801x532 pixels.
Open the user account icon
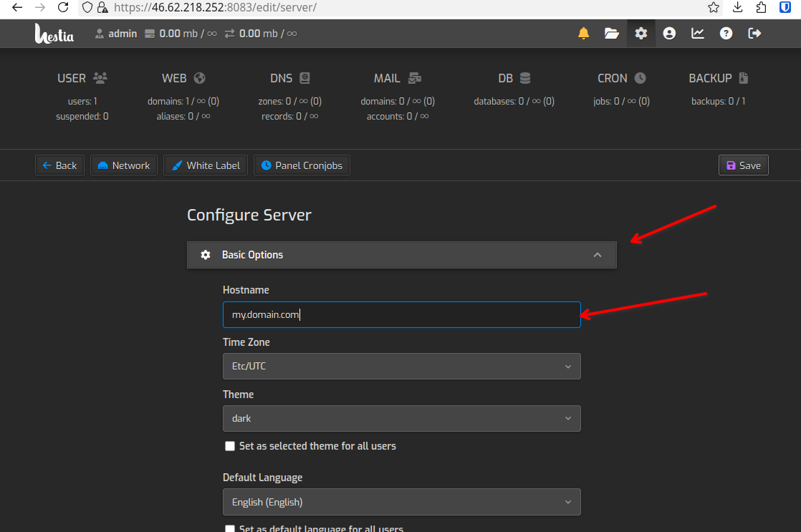point(668,33)
